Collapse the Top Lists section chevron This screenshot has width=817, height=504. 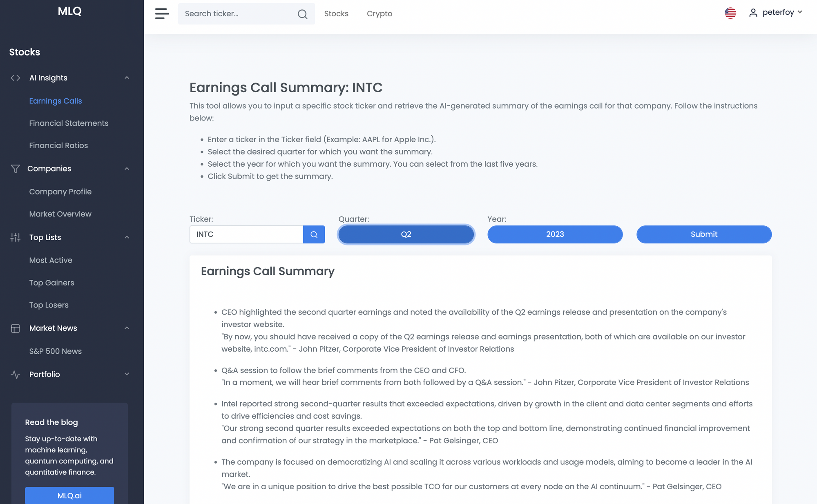(127, 237)
